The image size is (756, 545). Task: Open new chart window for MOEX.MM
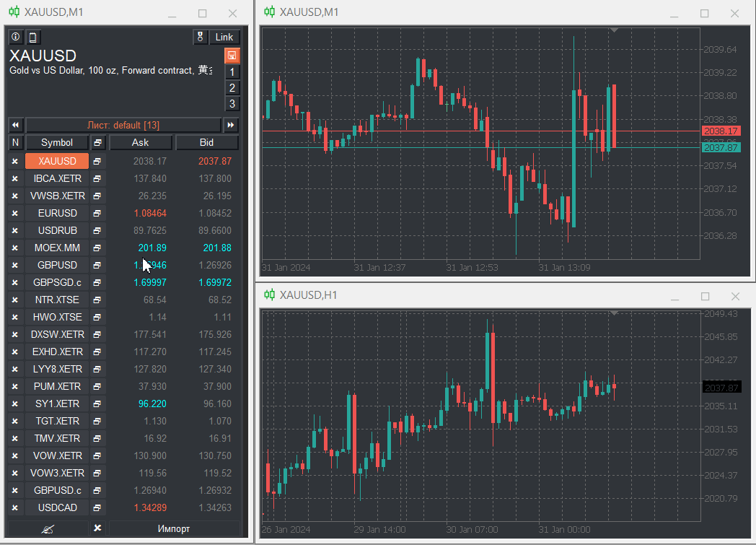98,248
